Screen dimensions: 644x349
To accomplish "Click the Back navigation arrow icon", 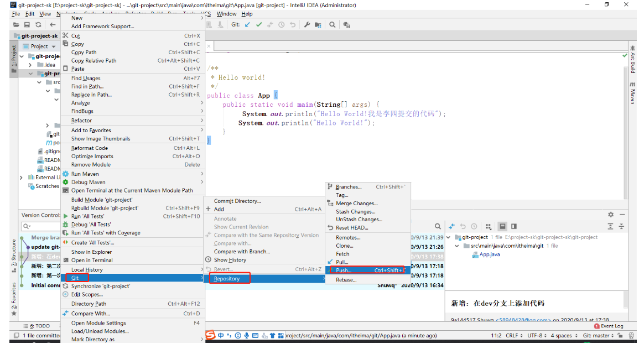I will (x=52, y=25).
